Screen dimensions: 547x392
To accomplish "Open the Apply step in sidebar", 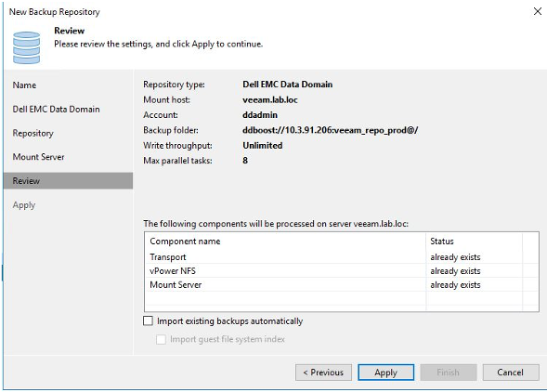I will (x=24, y=205).
